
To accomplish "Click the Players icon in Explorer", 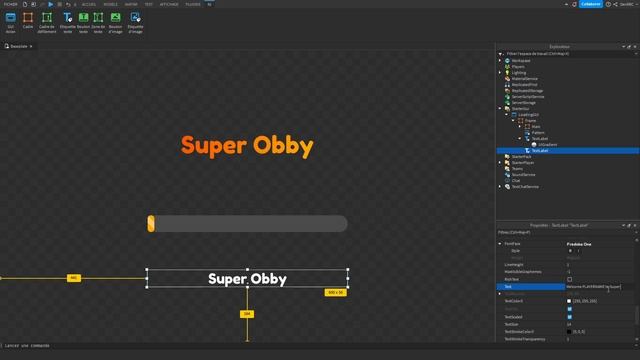I will pos(507,67).
